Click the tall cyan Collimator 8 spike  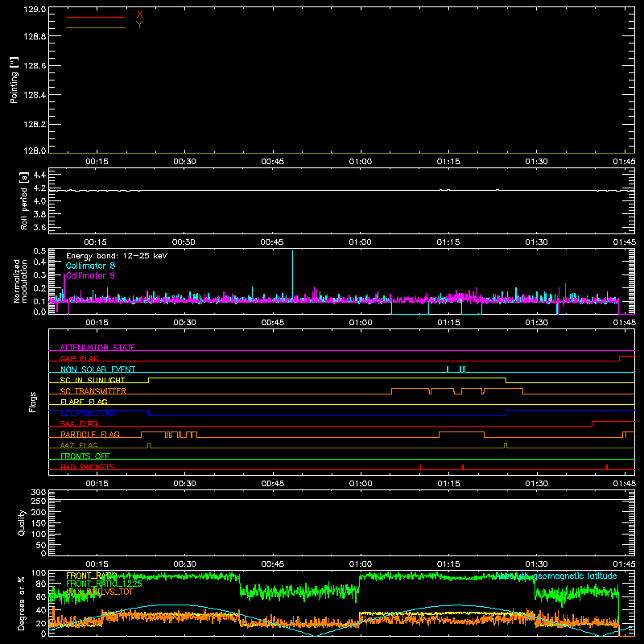[x=292, y=273]
